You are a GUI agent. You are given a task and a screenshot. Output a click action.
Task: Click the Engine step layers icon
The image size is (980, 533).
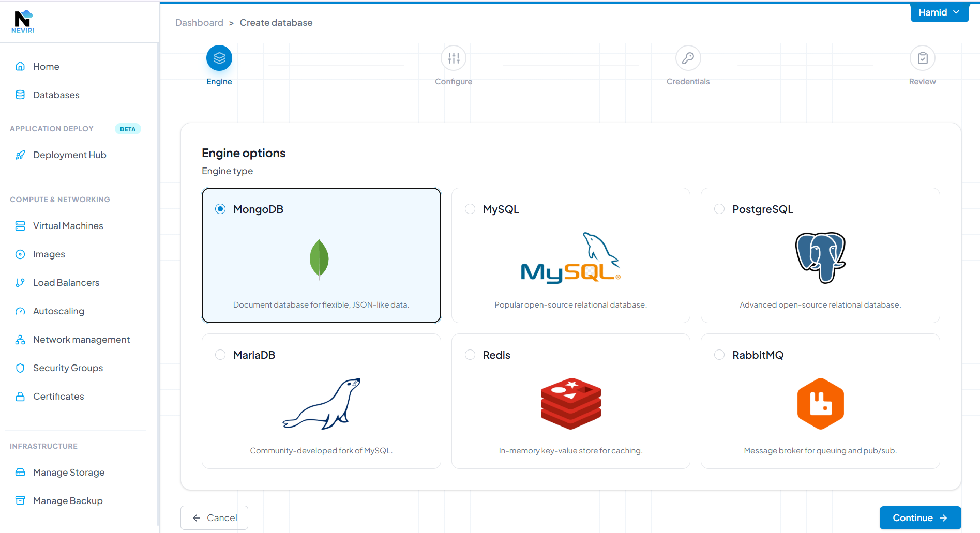(219, 58)
